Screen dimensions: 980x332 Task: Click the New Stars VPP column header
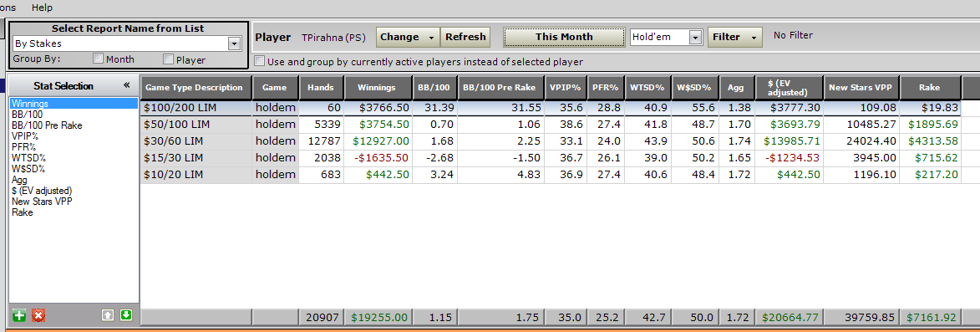tap(861, 88)
